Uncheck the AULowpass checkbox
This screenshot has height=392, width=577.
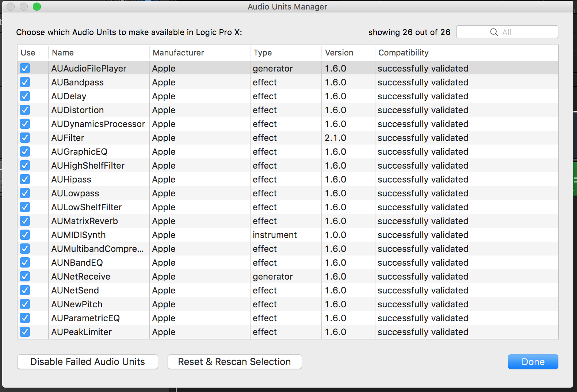pyautogui.click(x=25, y=193)
